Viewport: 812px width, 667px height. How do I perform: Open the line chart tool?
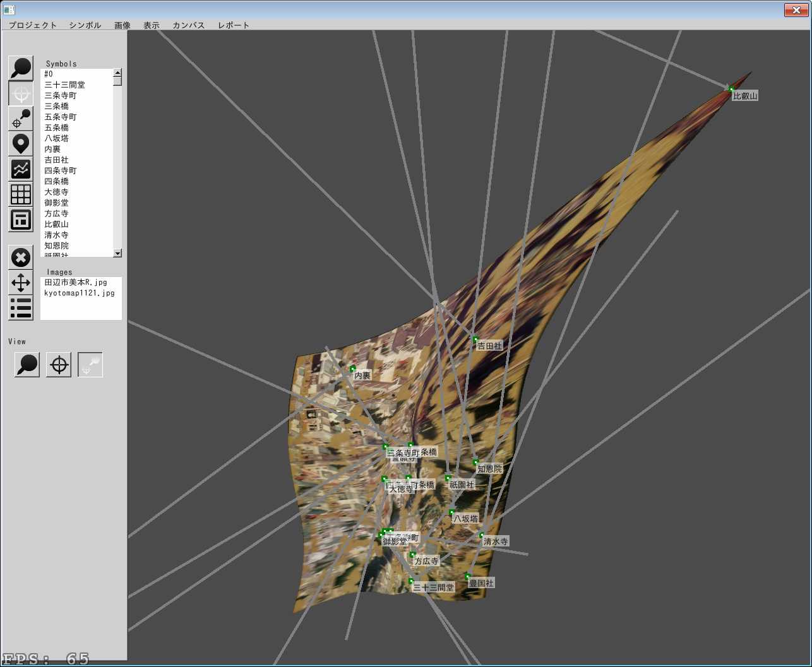click(x=21, y=169)
